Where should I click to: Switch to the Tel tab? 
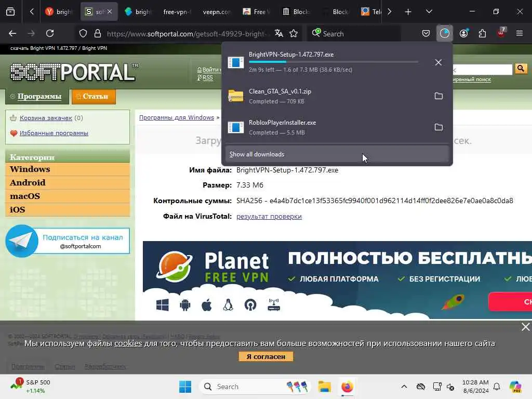point(371,12)
